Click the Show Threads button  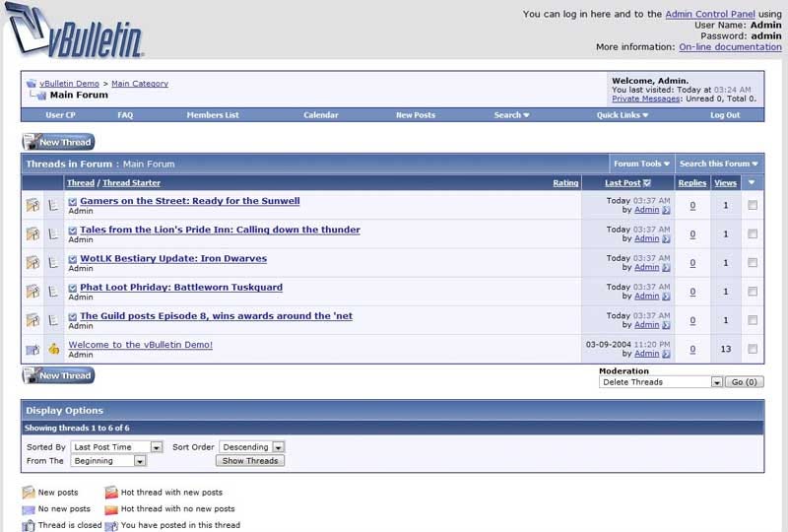[x=250, y=461]
